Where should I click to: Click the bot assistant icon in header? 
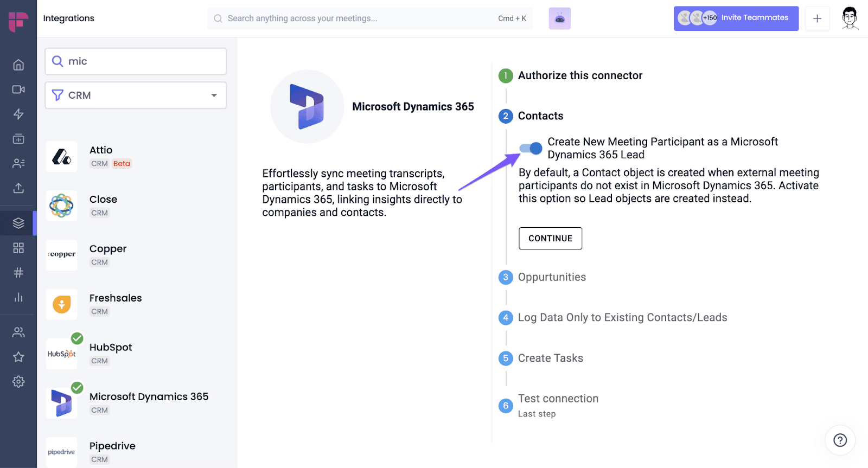[x=560, y=18]
